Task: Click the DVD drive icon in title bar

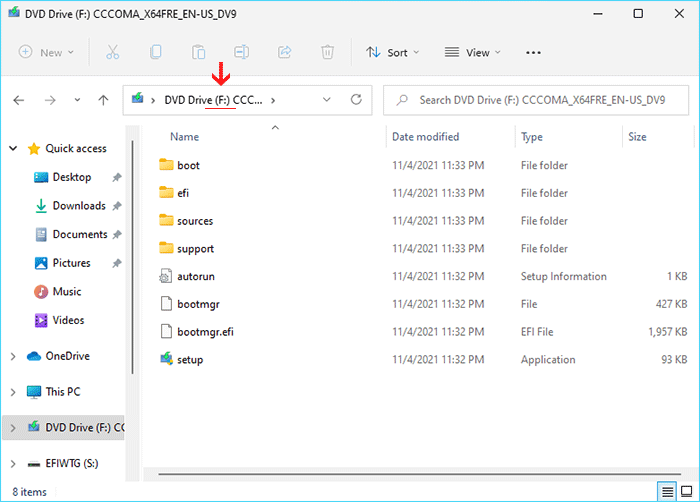Action: pos(14,13)
